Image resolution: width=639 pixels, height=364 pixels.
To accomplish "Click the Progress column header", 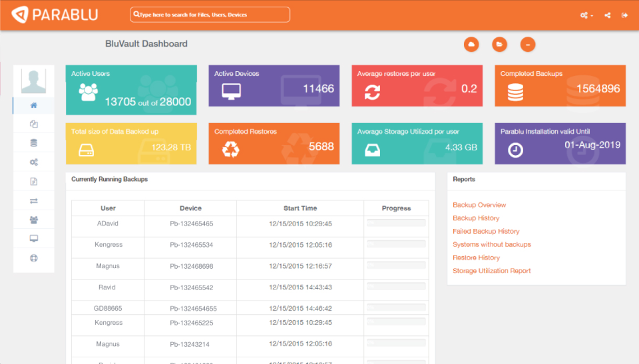I will point(396,208).
